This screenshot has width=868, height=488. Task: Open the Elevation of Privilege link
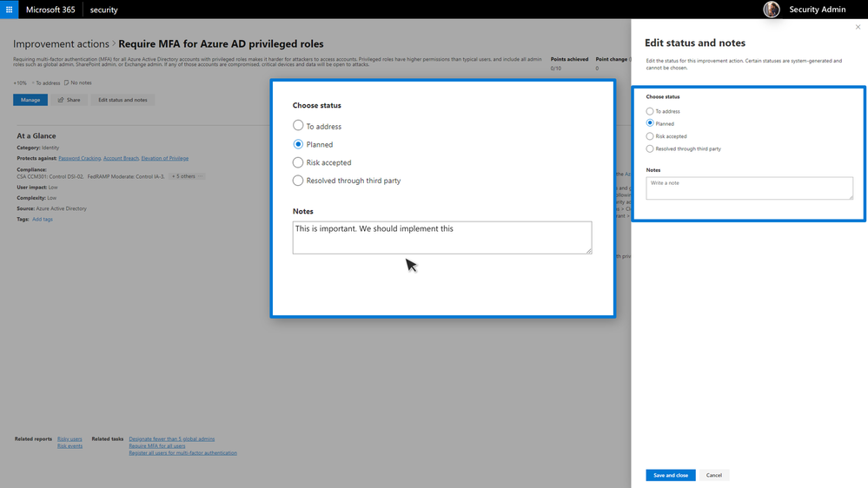coord(164,158)
